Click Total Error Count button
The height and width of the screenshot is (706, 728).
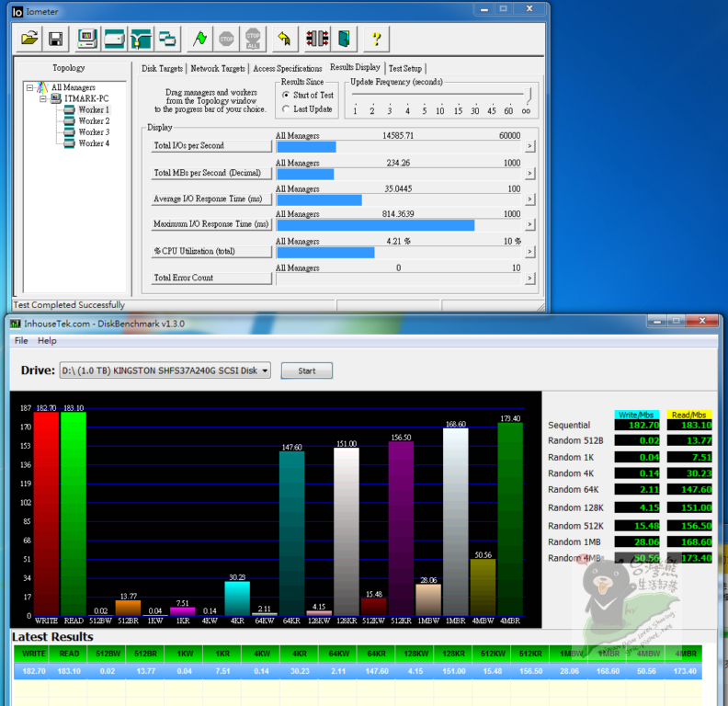tap(211, 278)
